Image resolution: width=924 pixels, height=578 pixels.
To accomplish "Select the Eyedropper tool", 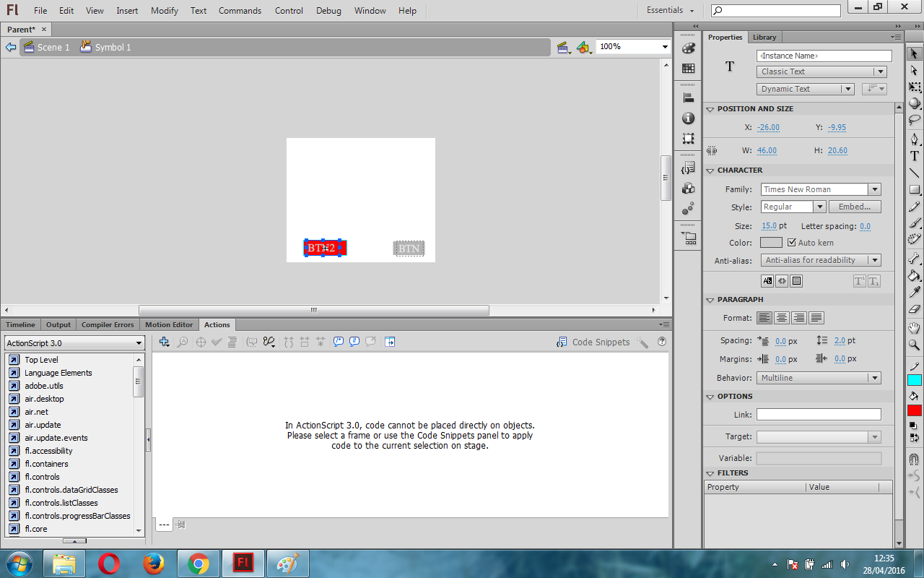I will click(914, 290).
